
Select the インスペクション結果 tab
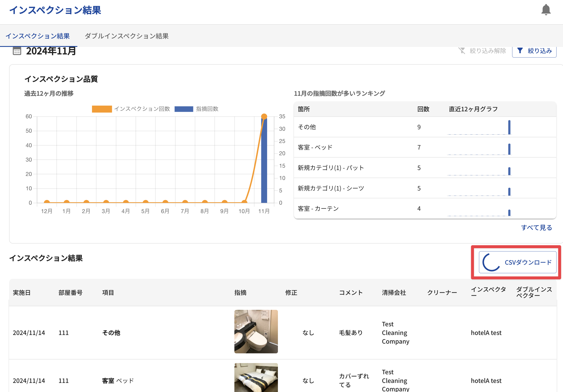[x=38, y=36]
